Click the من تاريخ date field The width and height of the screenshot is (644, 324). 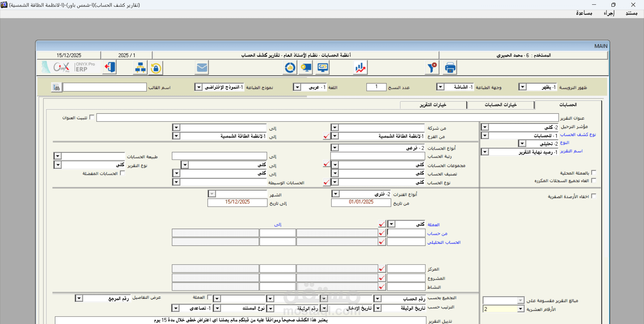click(361, 203)
